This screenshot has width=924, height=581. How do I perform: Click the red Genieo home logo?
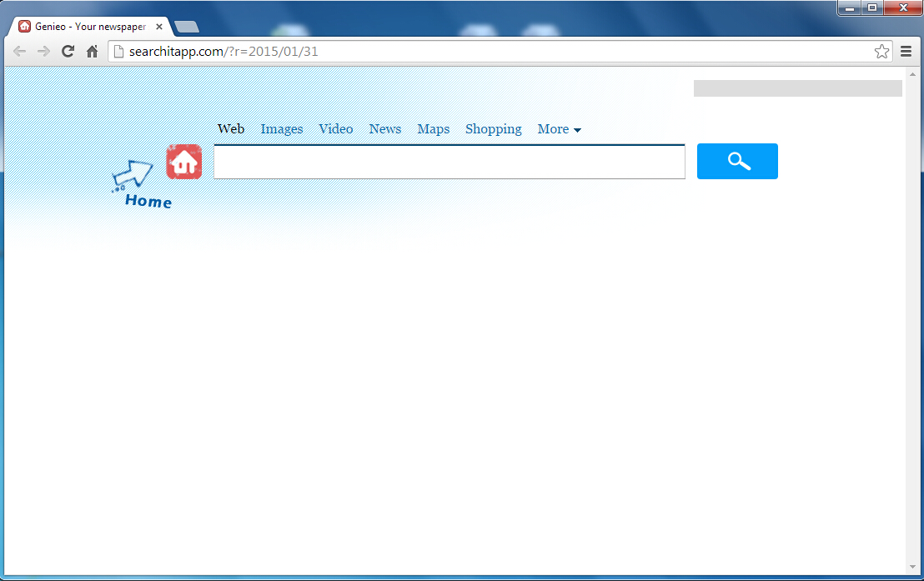click(183, 162)
